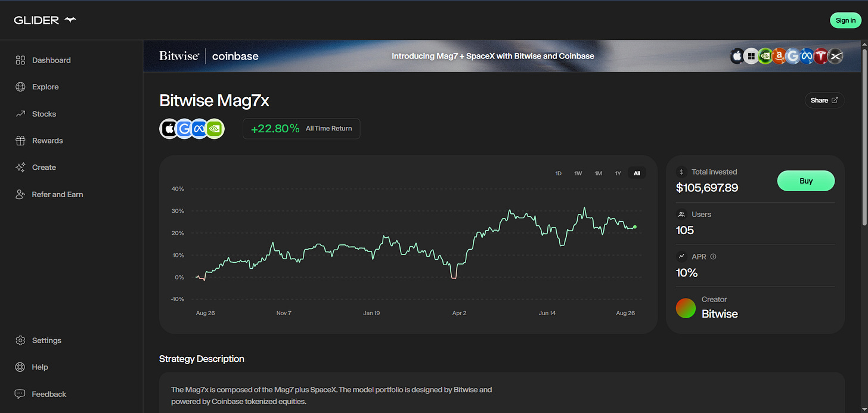868x413 pixels.
Task: Click the Glider bird logo
Action: click(70, 20)
